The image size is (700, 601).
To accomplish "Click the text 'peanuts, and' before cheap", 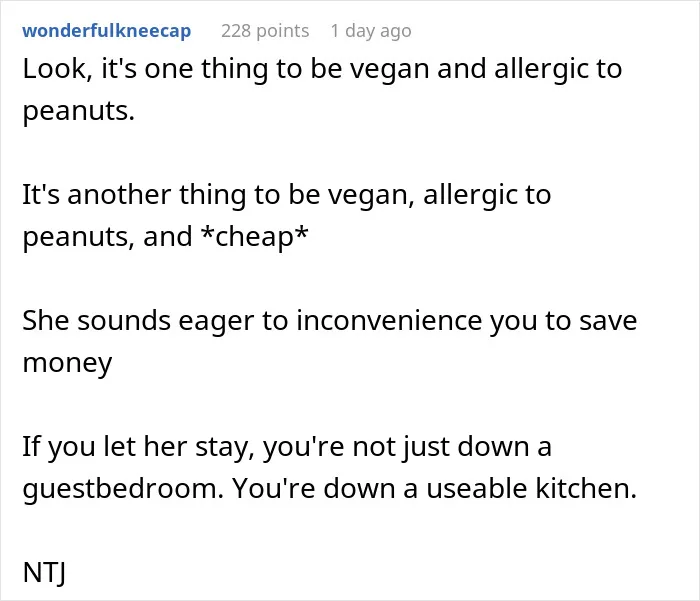I will point(108,237).
